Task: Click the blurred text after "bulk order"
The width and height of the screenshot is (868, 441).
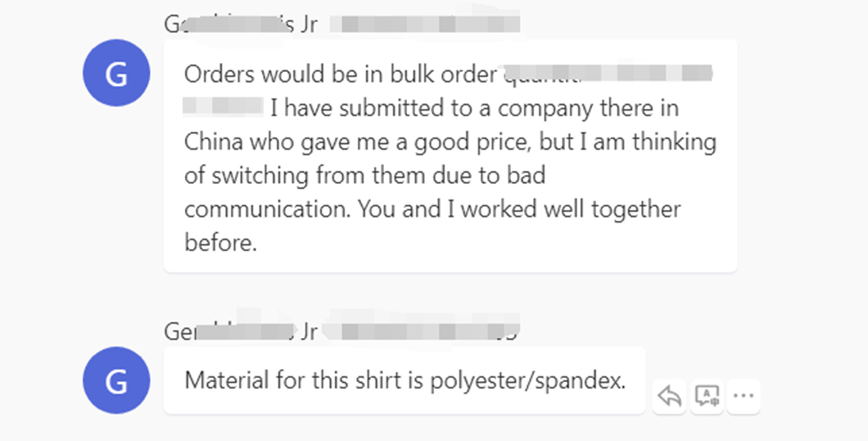Action: (606, 74)
